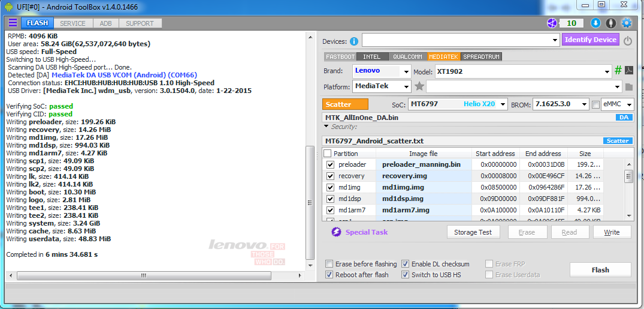
Task: Click the Devices info icon
Action: (x=354, y=41)
